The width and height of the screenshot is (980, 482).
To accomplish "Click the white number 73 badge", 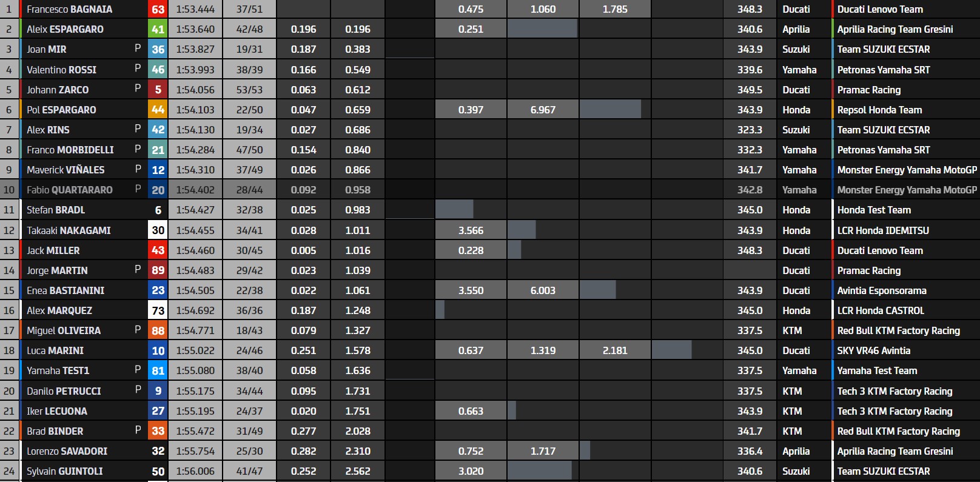I will (158, 310).
